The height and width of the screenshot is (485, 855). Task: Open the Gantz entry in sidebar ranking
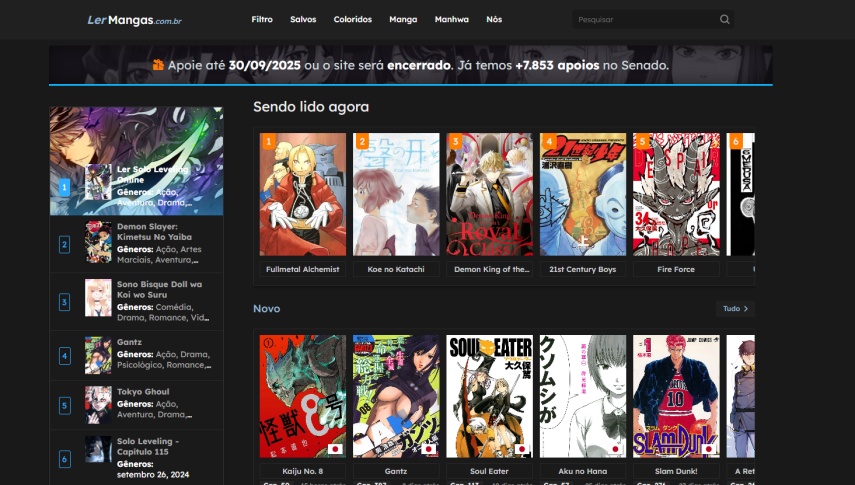pyautogui.click(x=136, y=355)
